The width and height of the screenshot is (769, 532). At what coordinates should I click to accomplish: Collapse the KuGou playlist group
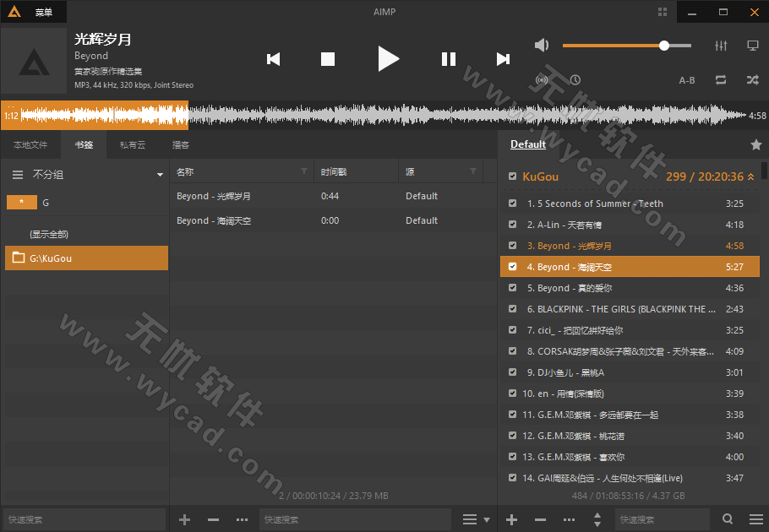click(751, 177)
